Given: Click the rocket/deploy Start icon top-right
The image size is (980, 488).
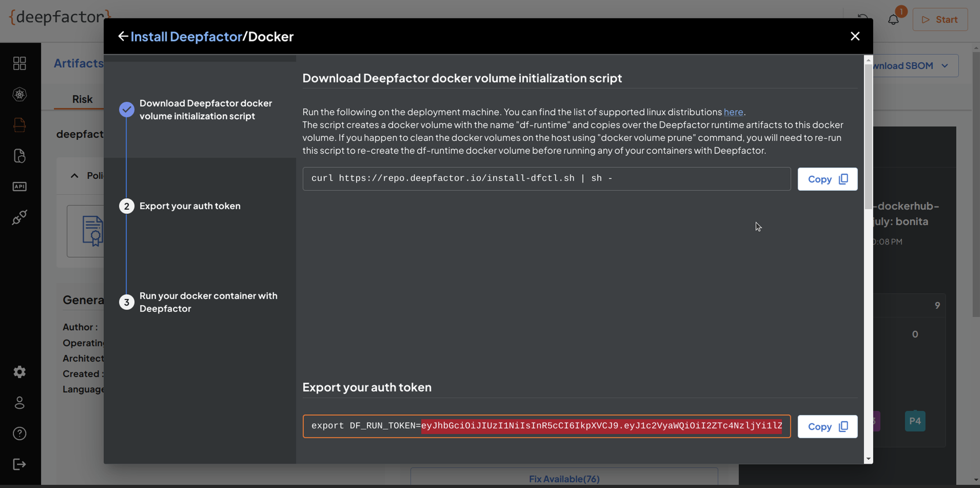Looking at the screenshot, I should 940,19.
